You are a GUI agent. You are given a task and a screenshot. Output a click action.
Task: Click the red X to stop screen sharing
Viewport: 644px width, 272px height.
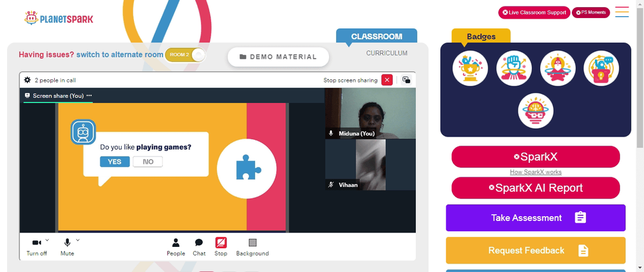coord(387,80)
